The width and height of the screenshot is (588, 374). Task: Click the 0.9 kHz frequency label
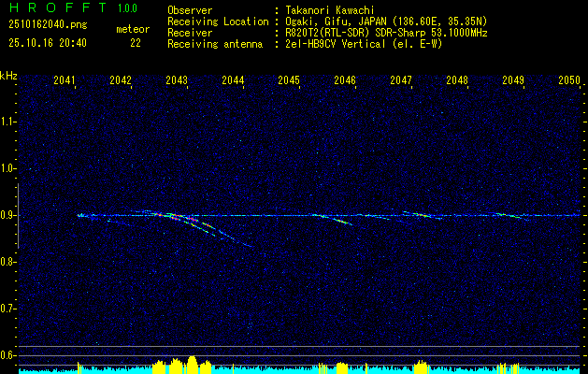(7, 215)
